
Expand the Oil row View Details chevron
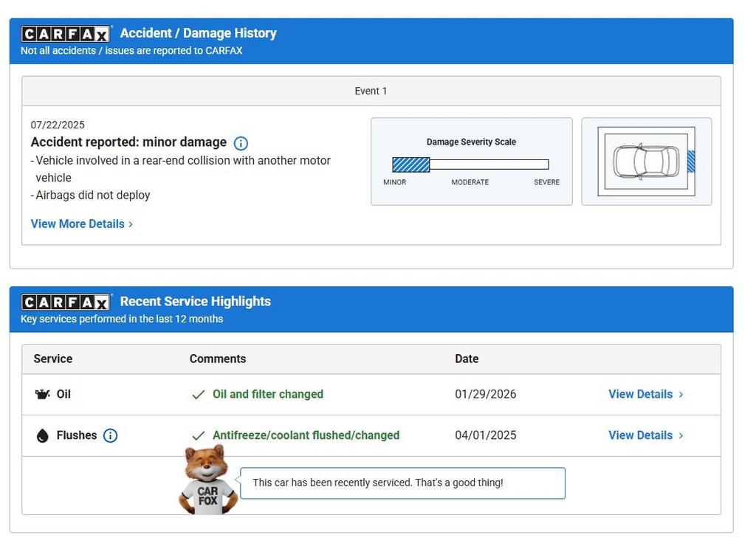click(x=681, y=395)
